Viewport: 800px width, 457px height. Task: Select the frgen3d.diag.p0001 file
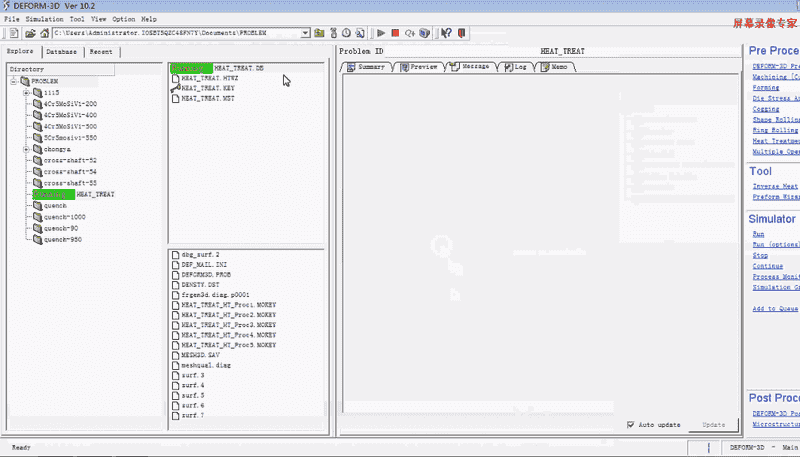(x=215, y=295)
